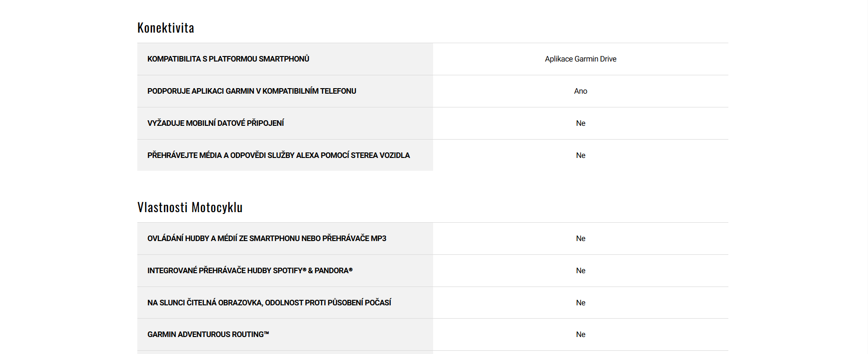Image resolution: width=868 pixels, height=354 pixels.
Task: Click the registered symbol after Pandora
Action: [x=351, y=270]
